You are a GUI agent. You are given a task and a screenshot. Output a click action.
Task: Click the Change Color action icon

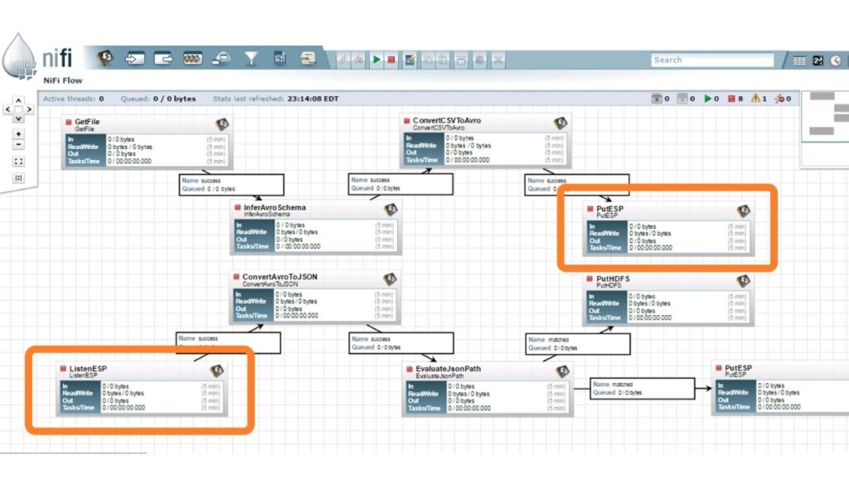[x=480, y=60]
